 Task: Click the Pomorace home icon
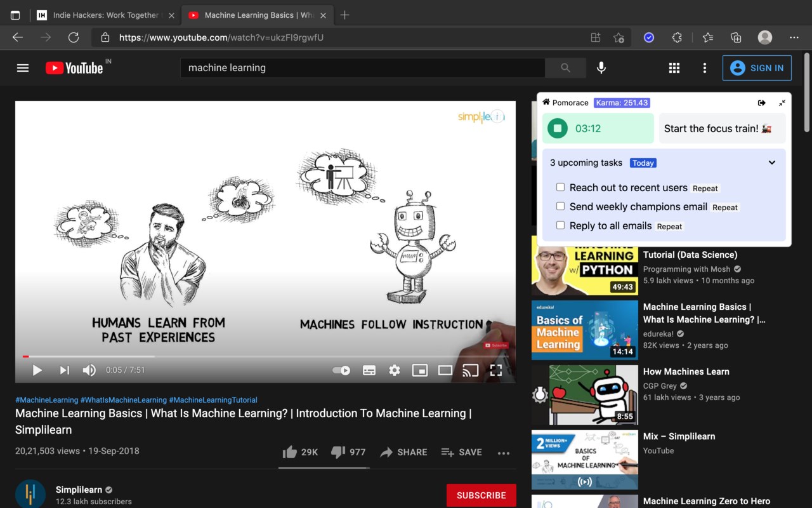click(x=546, y=102)
